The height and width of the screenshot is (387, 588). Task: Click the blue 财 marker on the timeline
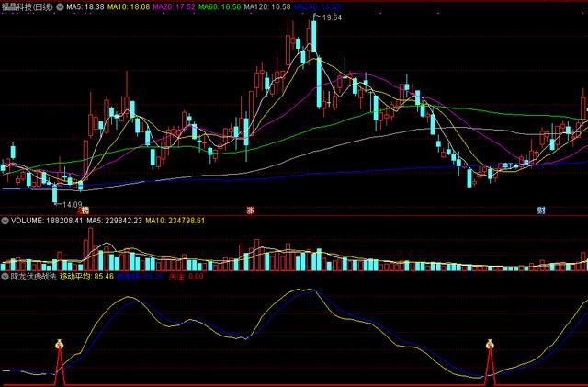pyautogui.click(x=541, y=210)
